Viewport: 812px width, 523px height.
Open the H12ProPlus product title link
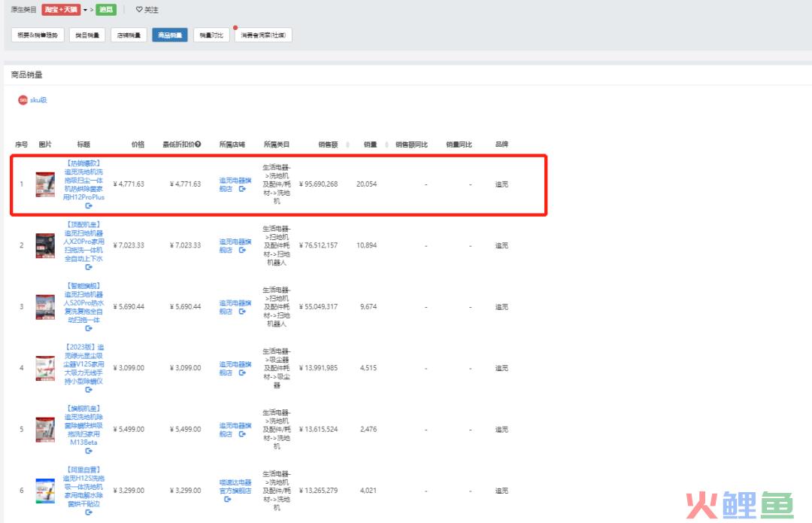point(84,180)
